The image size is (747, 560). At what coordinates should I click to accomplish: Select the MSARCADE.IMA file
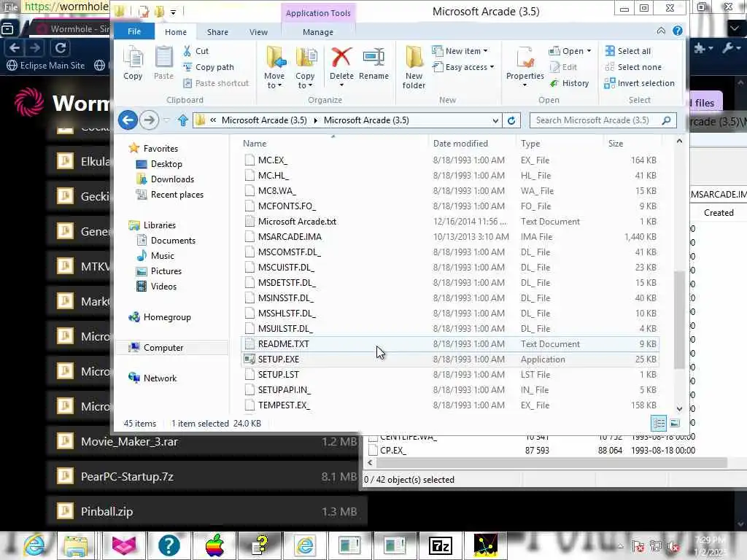point(450,237)
